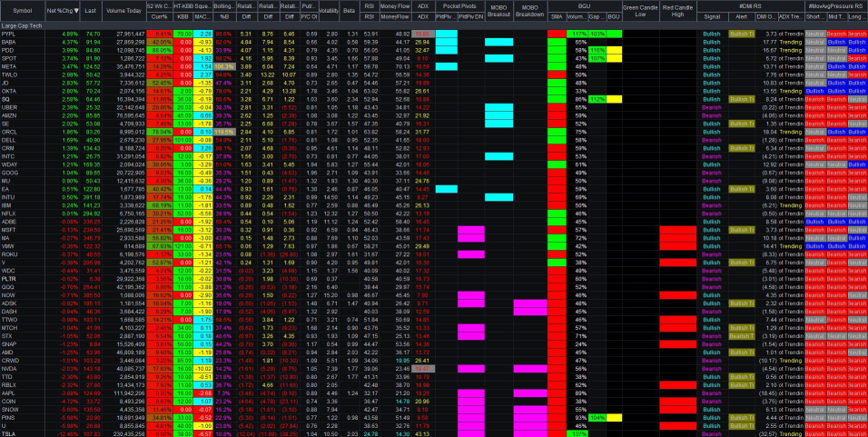Click the #DMI RS group header
Image resolution: width=868 pixels, height=437 pixels.
pos(751,5)
